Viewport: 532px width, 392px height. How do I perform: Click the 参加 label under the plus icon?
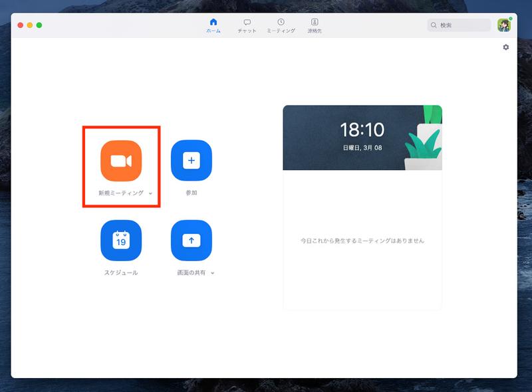tap(192, 193)
